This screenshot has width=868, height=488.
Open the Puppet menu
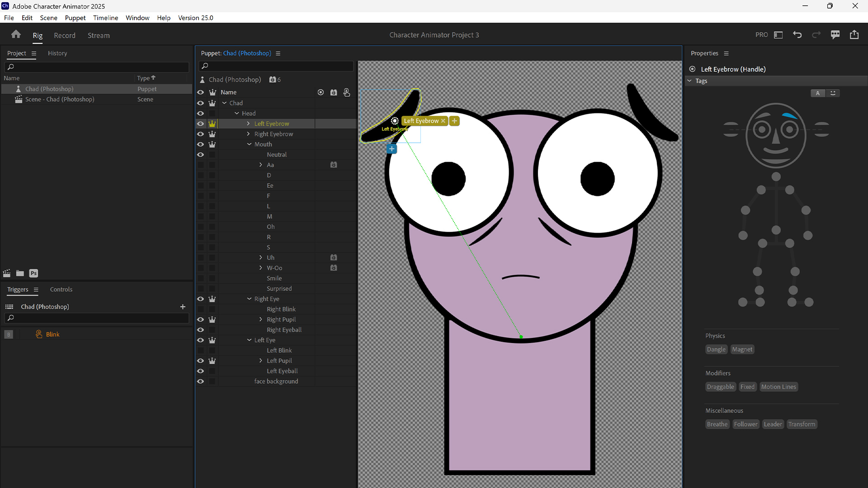75,18
